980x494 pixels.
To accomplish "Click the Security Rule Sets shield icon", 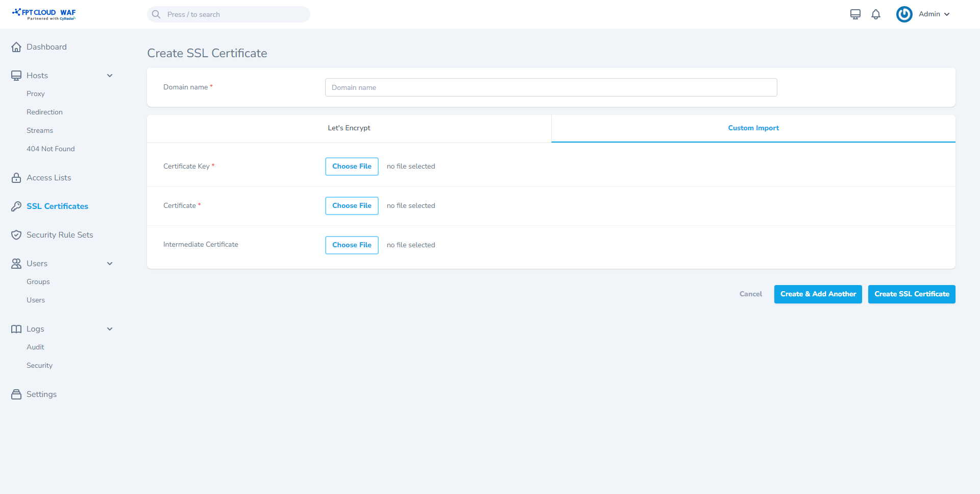I will point(16,235).
